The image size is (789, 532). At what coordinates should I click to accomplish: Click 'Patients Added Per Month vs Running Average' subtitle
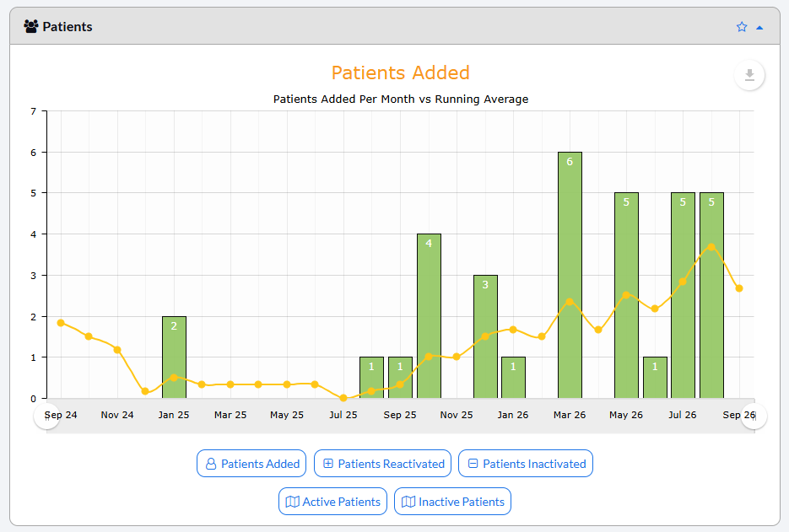pyautogui.click(x=401, y=99)
